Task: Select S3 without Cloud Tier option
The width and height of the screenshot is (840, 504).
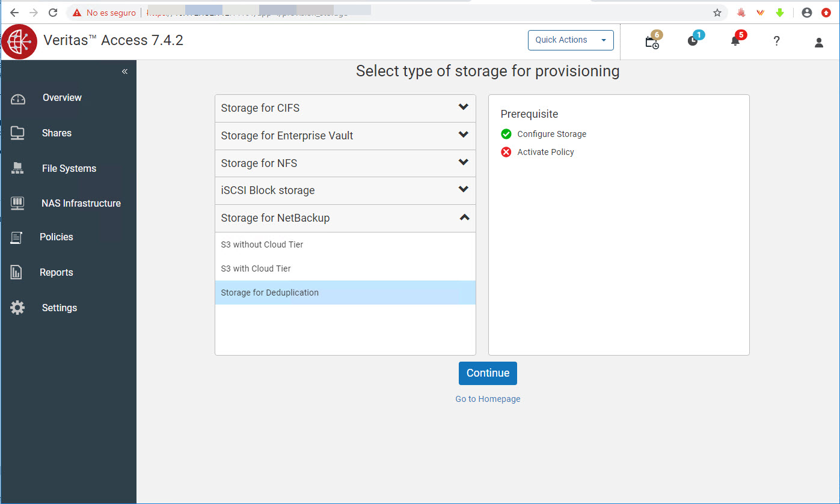Action: tap(345, 244)
